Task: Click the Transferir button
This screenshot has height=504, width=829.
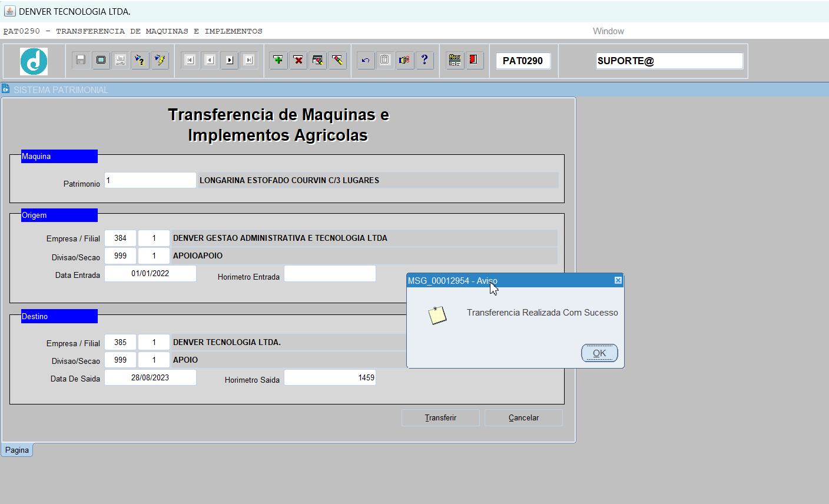Action: coord(440,417)
